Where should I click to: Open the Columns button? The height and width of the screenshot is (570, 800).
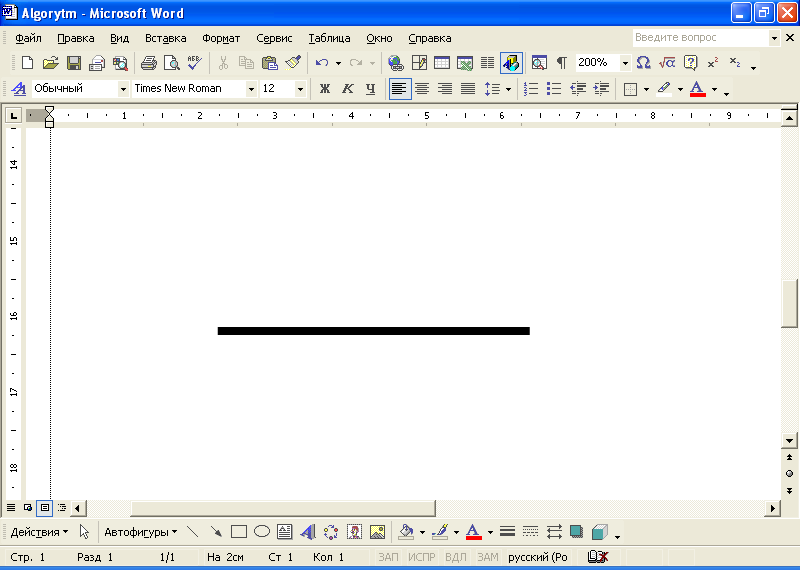488,63
